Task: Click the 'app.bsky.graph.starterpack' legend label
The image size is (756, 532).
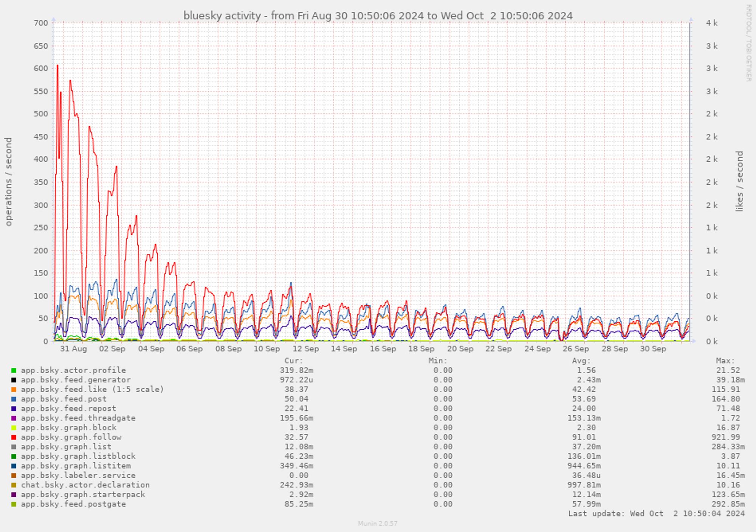Action: (x=83, y=495)
